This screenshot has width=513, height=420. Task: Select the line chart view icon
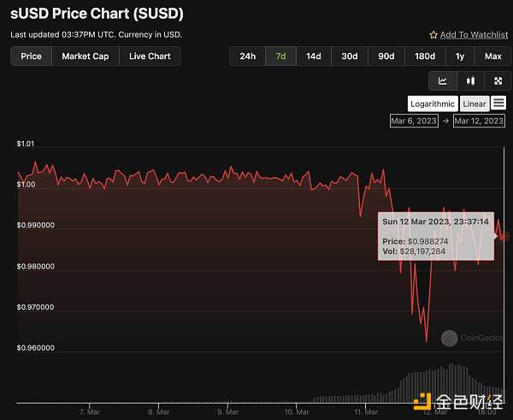point(442,81)
